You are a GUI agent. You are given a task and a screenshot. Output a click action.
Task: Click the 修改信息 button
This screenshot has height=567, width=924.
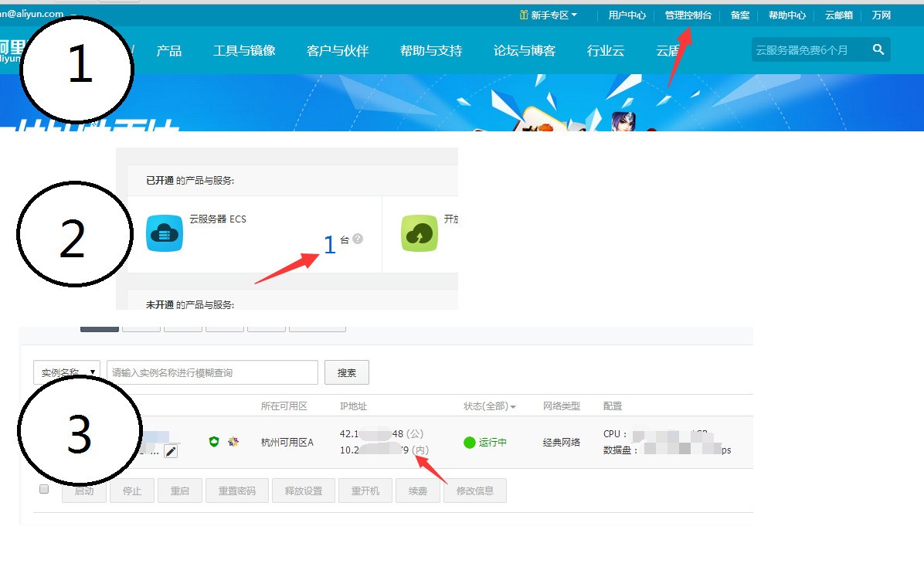point(475,491)
